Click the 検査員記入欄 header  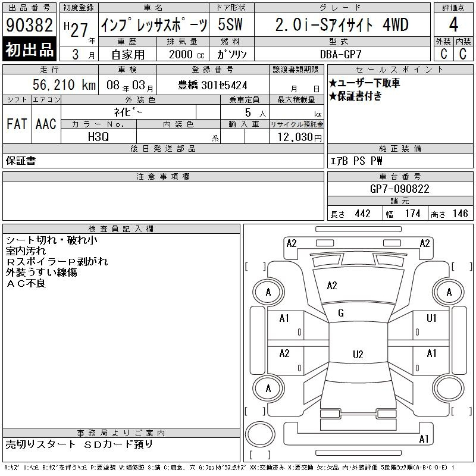[x=121, y=229]
